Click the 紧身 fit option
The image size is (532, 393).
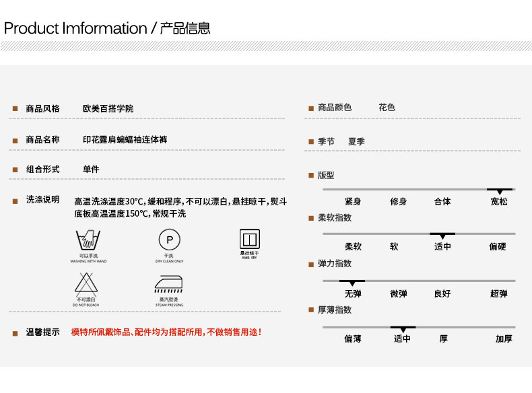pyautogui.click(x=353, y=202)
